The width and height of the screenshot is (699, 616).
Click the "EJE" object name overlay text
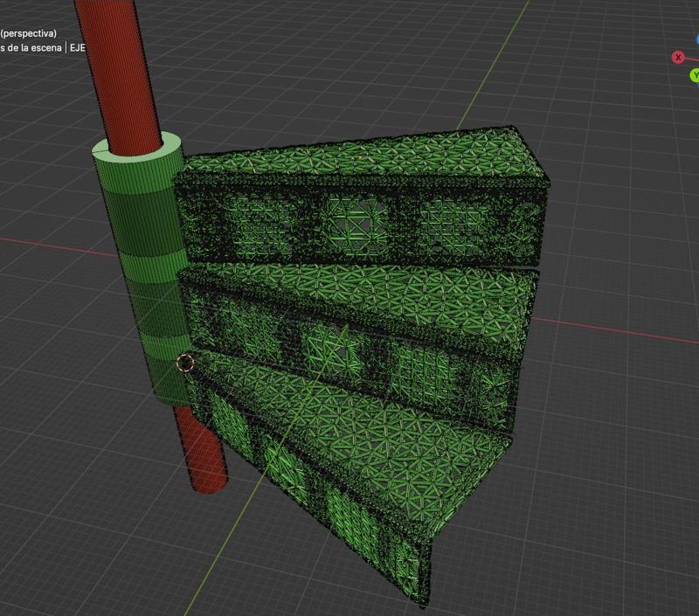(78, 48)
